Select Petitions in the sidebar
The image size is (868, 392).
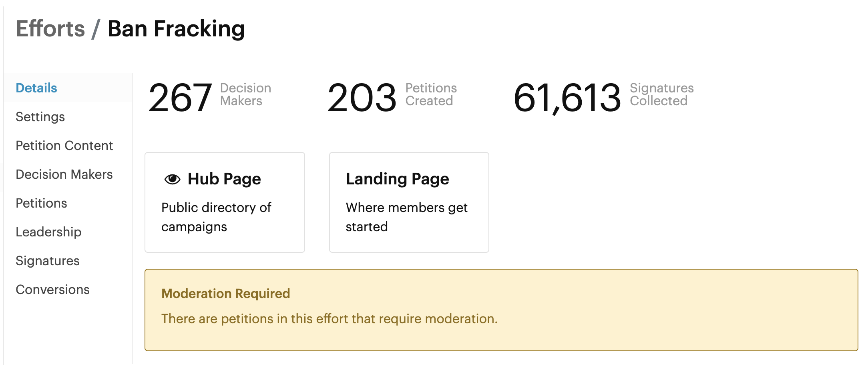(x=69, y=203)
